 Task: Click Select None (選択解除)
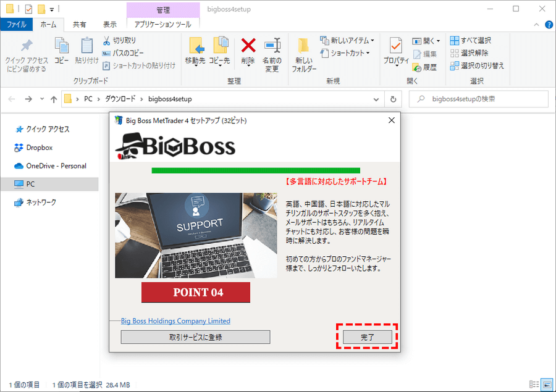[x=469, y=53]
